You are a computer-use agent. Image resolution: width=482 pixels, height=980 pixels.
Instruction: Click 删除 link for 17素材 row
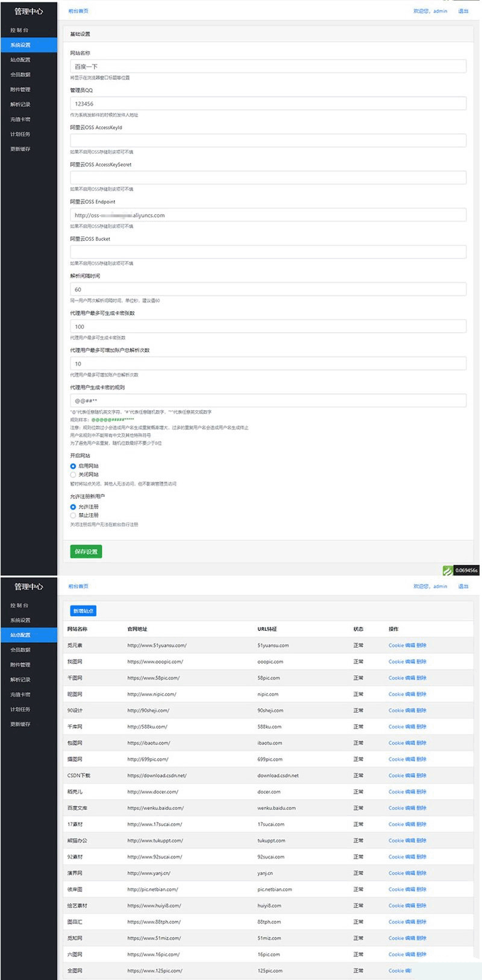pyautogui.click(x=422, y=824)
